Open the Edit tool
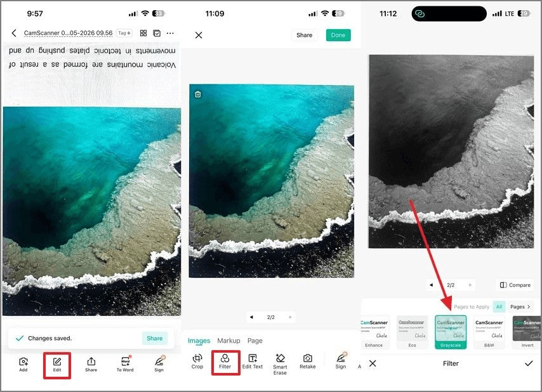The width and height of the screenshot is (542, 392). point(57,365)
